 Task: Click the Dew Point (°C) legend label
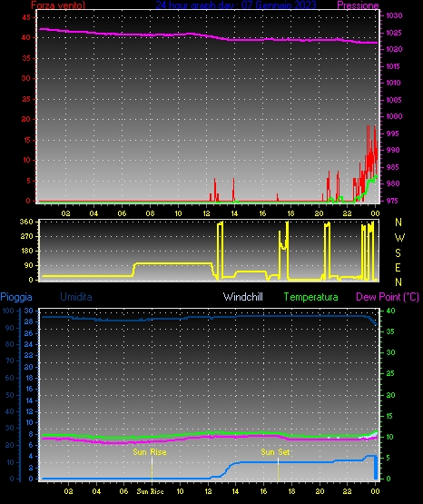[388, 297]
